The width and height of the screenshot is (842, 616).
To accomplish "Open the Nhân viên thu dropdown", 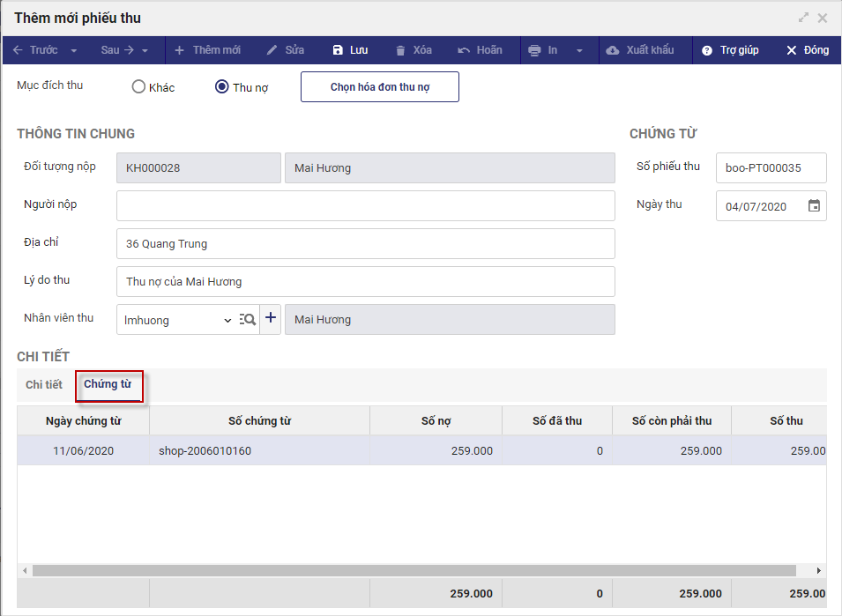I will 227,320.
